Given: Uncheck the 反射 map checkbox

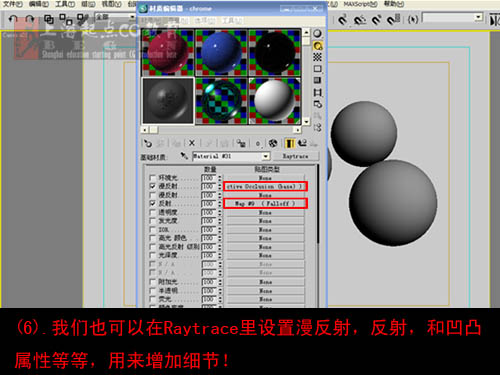Looking at the screenshot, I should (153, 203).
